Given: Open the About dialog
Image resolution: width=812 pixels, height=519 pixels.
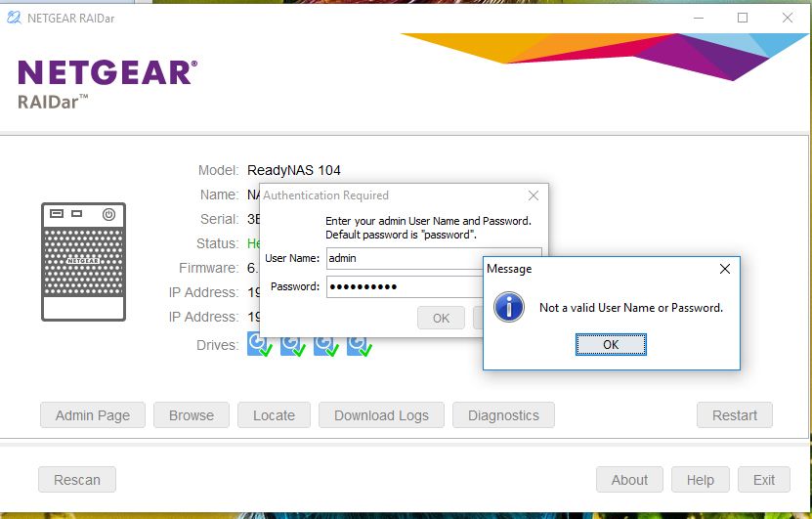Looking at the screenshot, I should pos(629,480).
